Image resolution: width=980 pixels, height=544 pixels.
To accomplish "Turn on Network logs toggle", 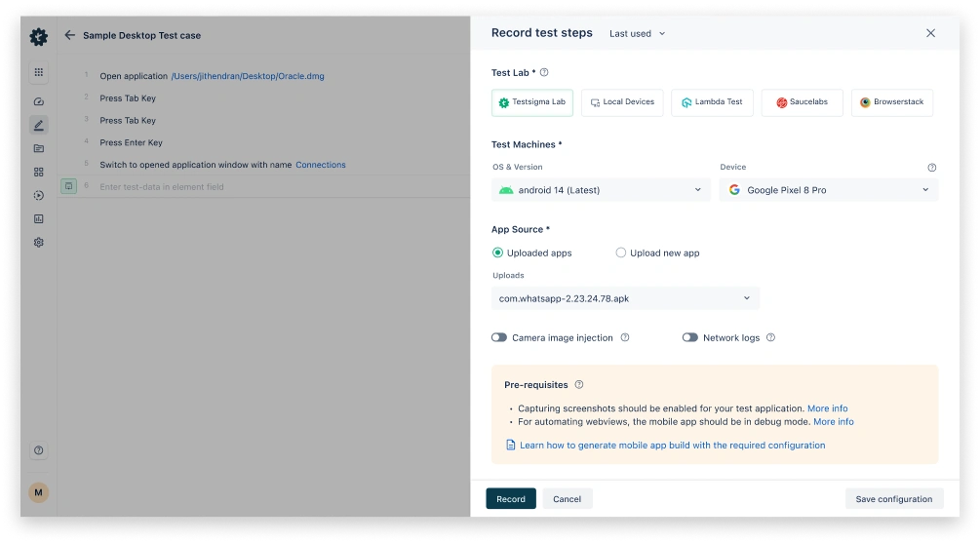I will 690,338.
